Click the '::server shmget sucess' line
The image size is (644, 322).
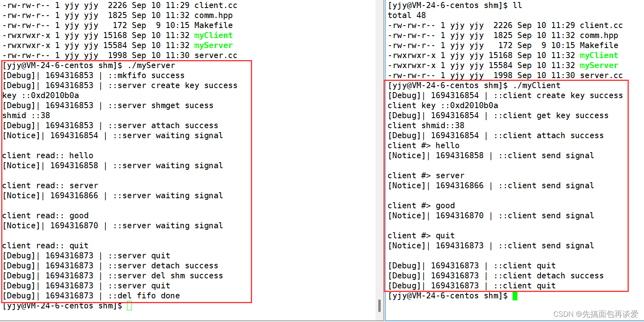point(108,106)
